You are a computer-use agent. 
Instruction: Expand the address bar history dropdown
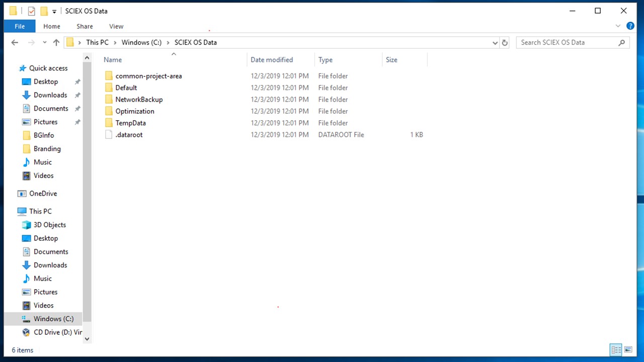tap(495, 43)
